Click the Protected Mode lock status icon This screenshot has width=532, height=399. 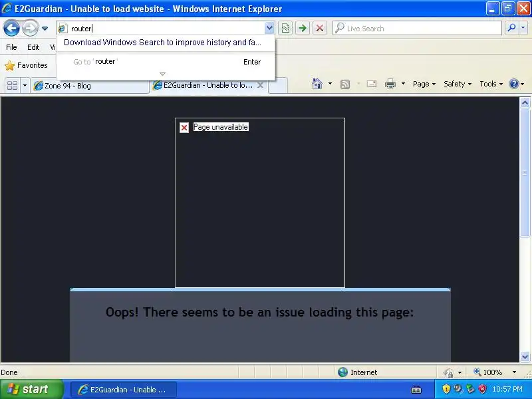[448, 372]
